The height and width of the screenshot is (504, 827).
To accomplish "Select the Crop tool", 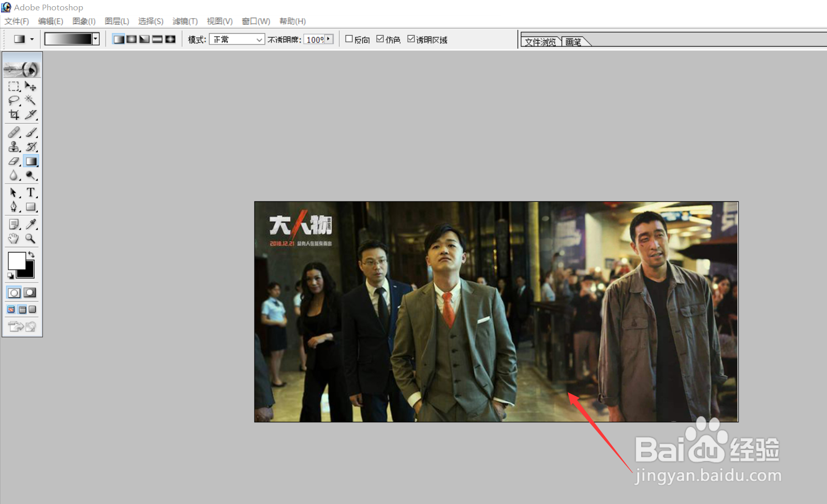I will (14, 114).
